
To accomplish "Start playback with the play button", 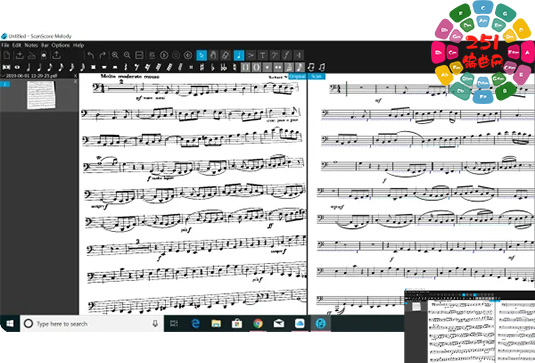I will point(164,55).
